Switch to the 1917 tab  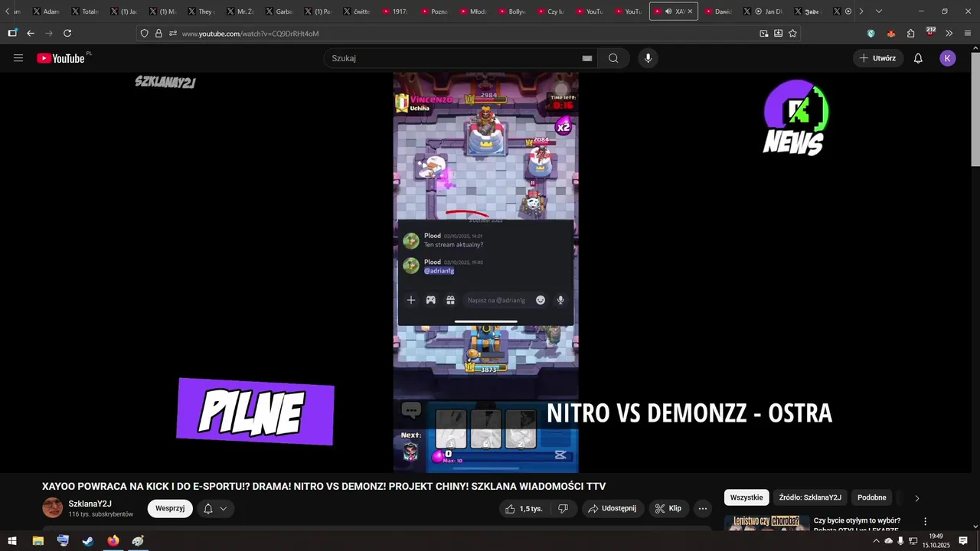395,11
